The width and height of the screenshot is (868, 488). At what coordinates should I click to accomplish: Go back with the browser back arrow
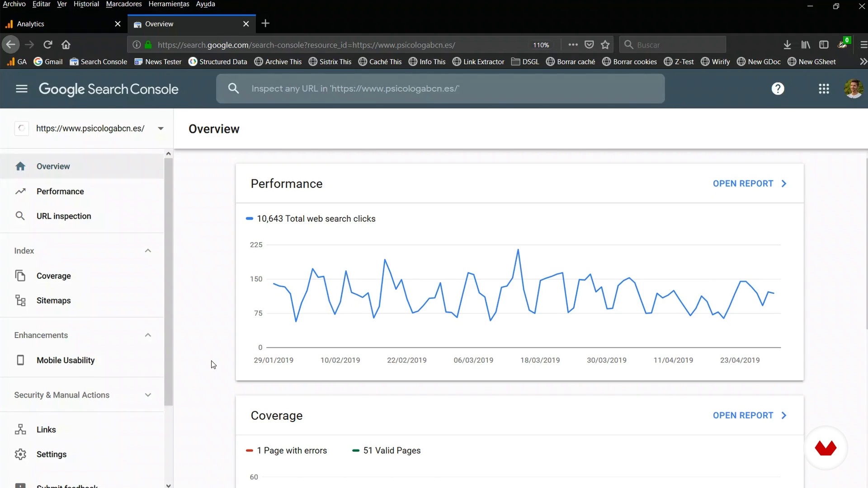click(11, 45)
